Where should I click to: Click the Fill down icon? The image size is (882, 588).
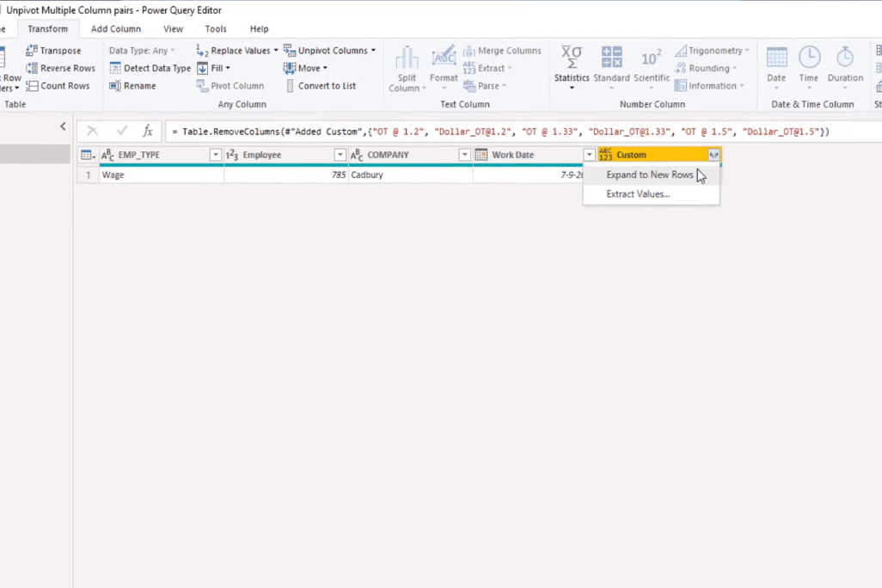[203, 68]
